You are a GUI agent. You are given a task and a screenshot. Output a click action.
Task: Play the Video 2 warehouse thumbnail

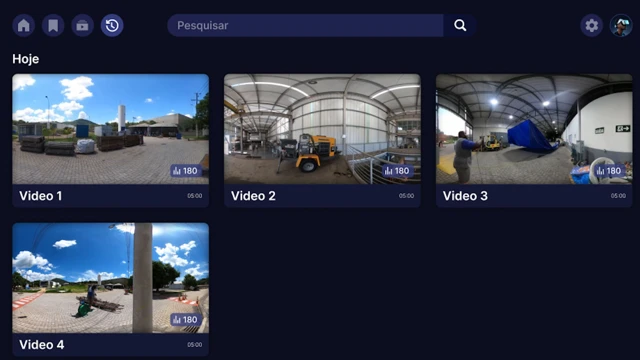click(322, 129)
